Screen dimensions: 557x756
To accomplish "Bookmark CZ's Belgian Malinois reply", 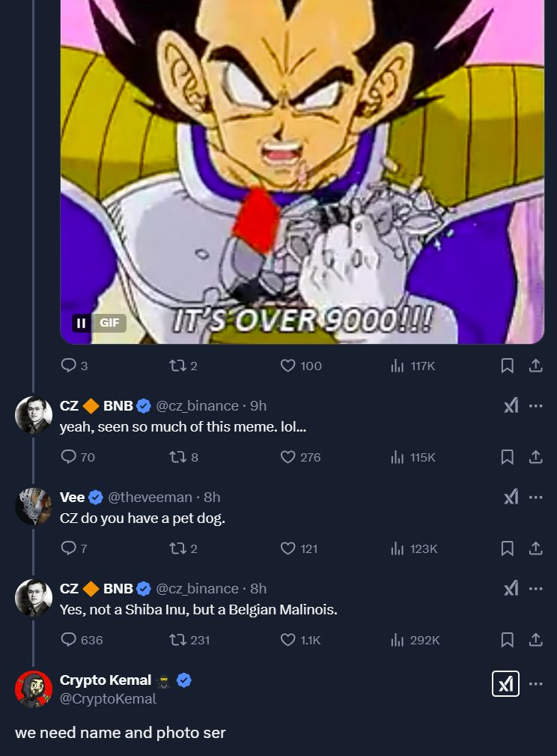I will tap(507, 640).
